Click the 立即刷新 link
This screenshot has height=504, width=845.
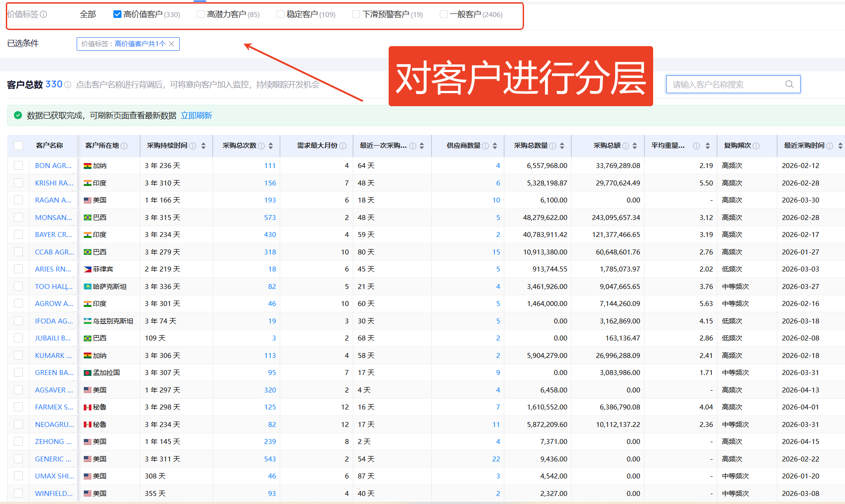[196, 116]
